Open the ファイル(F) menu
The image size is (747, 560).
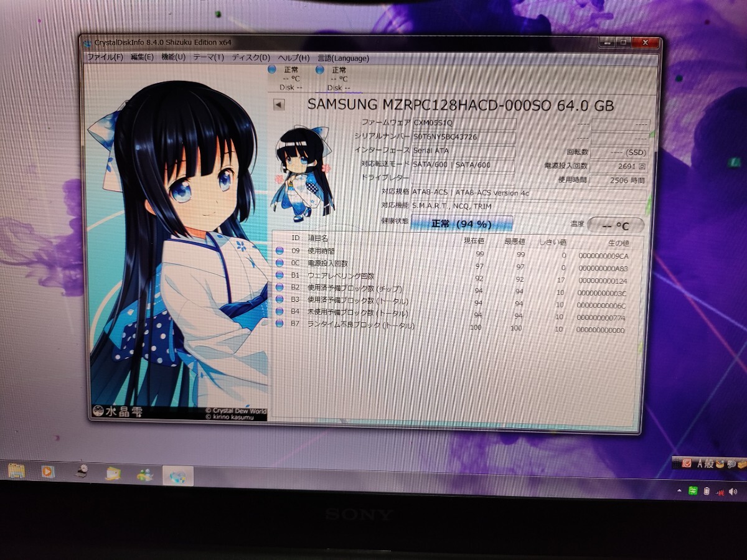(x=105, y=57)
